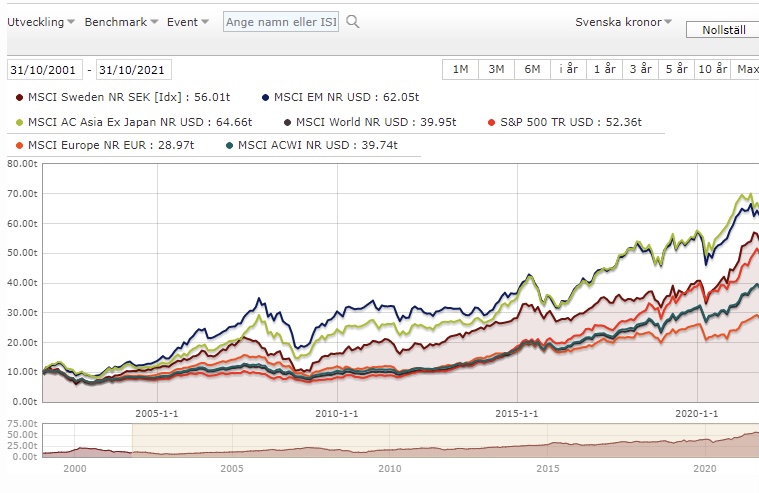Click the 2000 label in navigator timeline

click(x=75, y=468)
